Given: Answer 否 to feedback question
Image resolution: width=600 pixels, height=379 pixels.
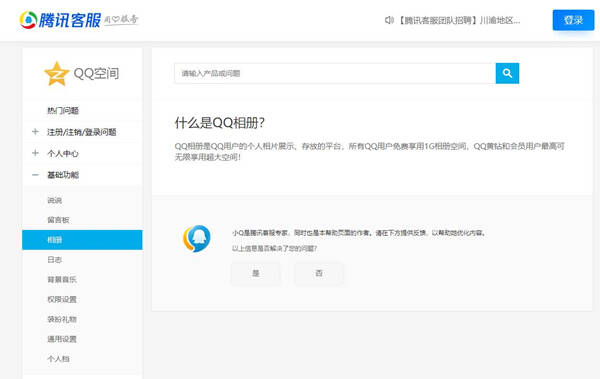Looking at the screenshot, I should (319, 273).
